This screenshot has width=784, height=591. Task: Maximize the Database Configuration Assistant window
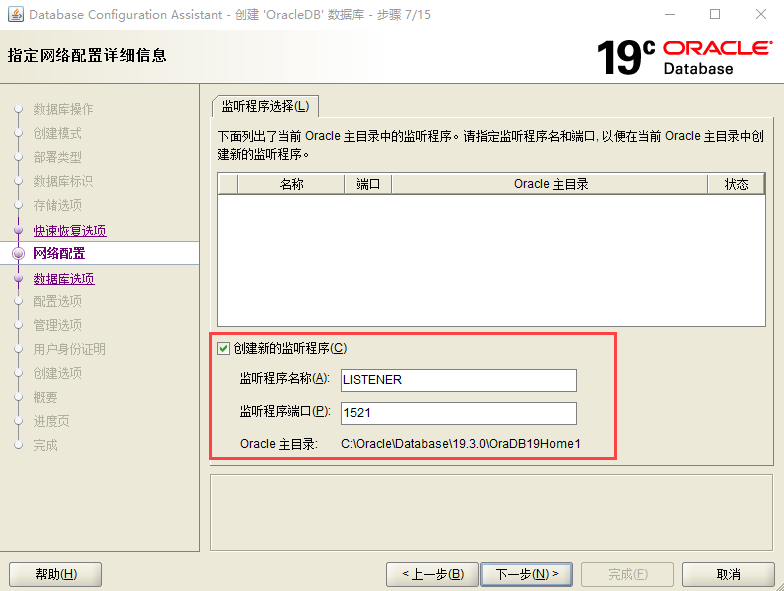coord(715,15)
